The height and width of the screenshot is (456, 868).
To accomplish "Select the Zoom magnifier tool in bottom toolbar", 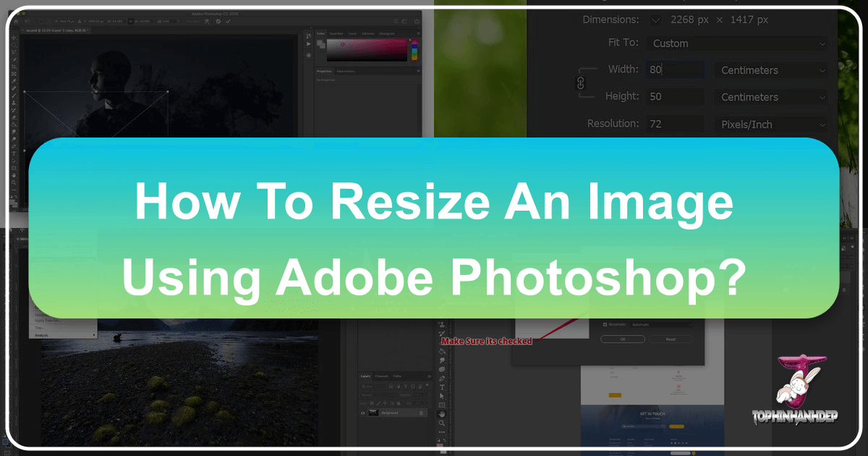I will (x=443, y=424).
